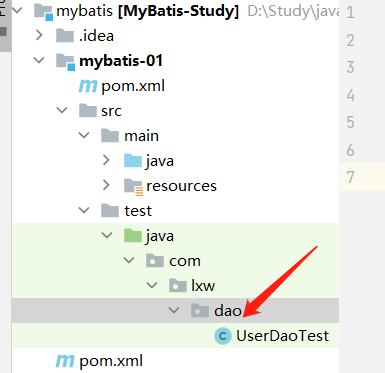The width and height of the screenshot is (385, 373).
Task: Select the src folder label
Action: coord(112,111)
